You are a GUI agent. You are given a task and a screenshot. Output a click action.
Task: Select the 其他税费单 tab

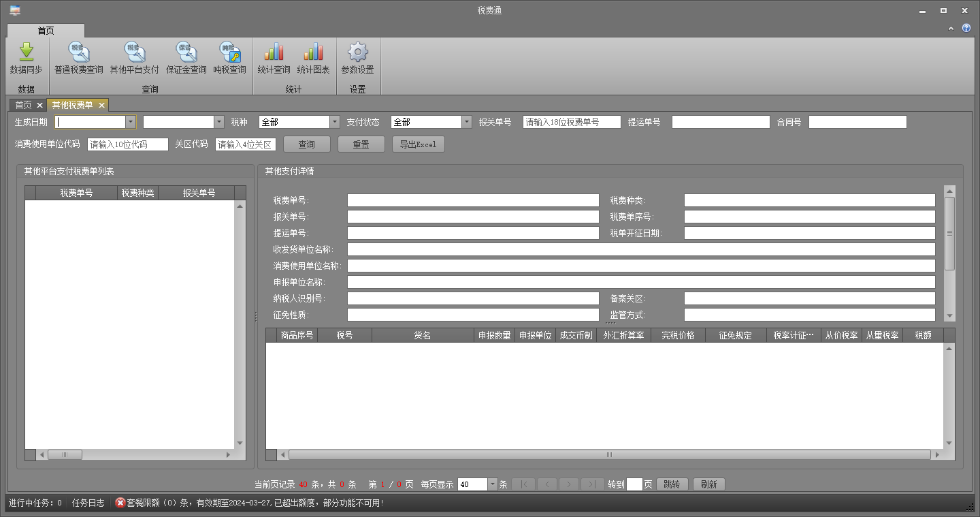coord(72,105)
